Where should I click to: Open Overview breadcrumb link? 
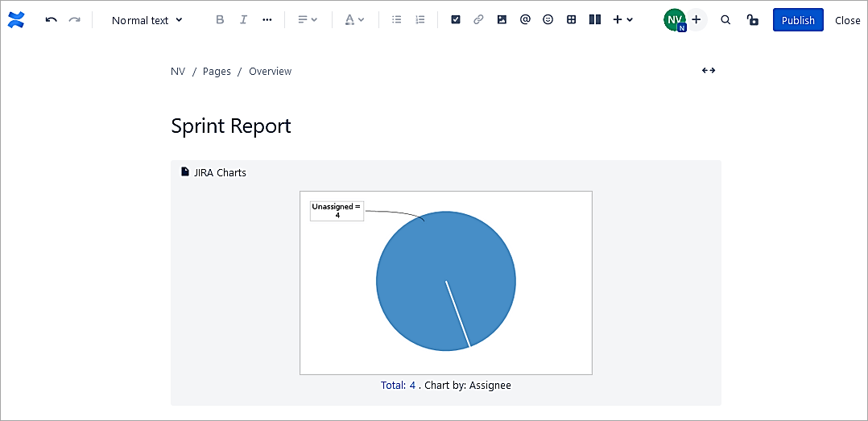tap(270, 72)
